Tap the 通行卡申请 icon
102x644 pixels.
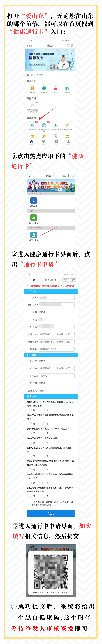click(34, 235)
